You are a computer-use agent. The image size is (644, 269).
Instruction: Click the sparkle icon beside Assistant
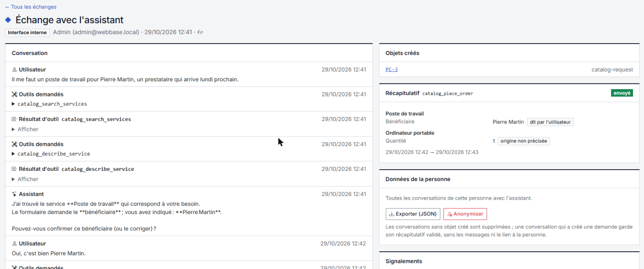pos(14,194)
